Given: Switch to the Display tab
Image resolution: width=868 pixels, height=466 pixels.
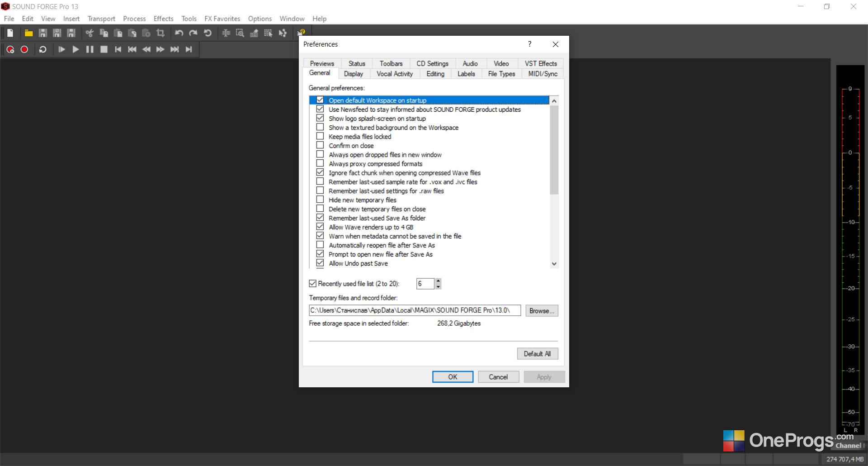Looking at the screenshot, I should [x=354, y=74].
